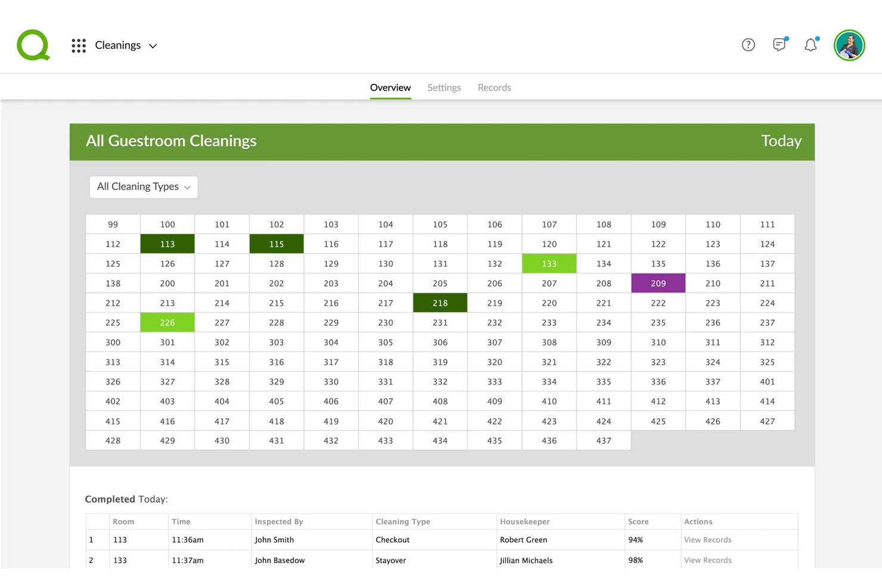
Task: Select room 305 in the grid
Action: coord(386,342)
